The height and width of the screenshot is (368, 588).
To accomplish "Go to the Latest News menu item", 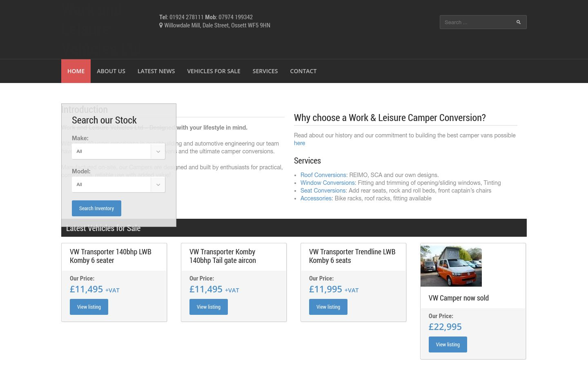I will tap(156, 71).
